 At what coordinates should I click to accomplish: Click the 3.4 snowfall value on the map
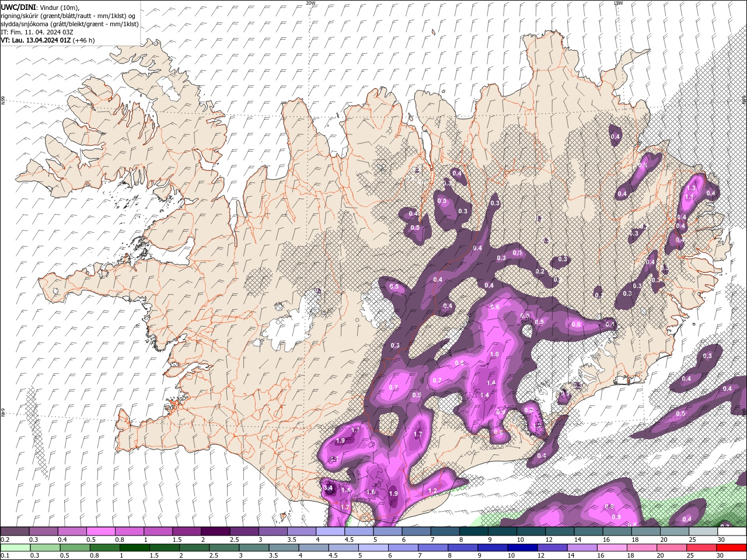tap(328, 488)
